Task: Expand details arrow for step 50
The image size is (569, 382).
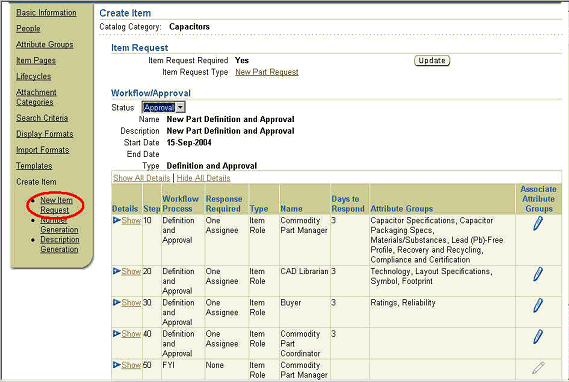Action: click(x=116, y=365)
